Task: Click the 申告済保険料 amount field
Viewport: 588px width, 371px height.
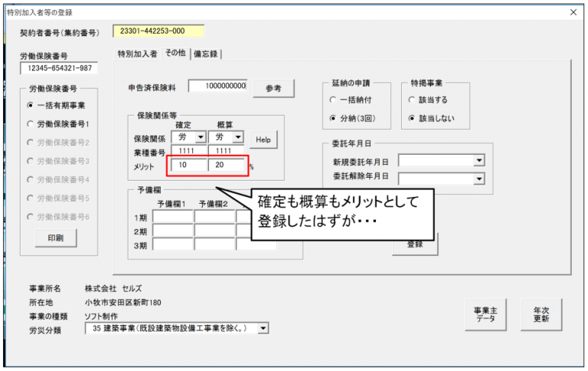Action: pos(218,86)
